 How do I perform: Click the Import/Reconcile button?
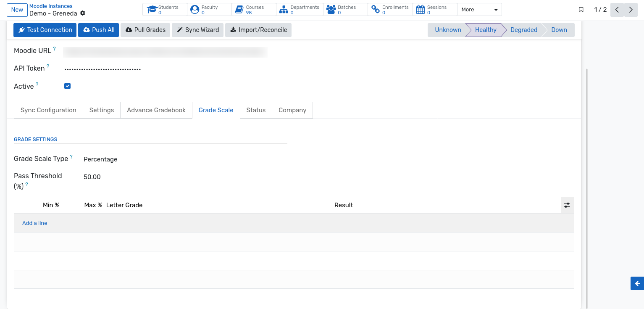click(258, 30)
